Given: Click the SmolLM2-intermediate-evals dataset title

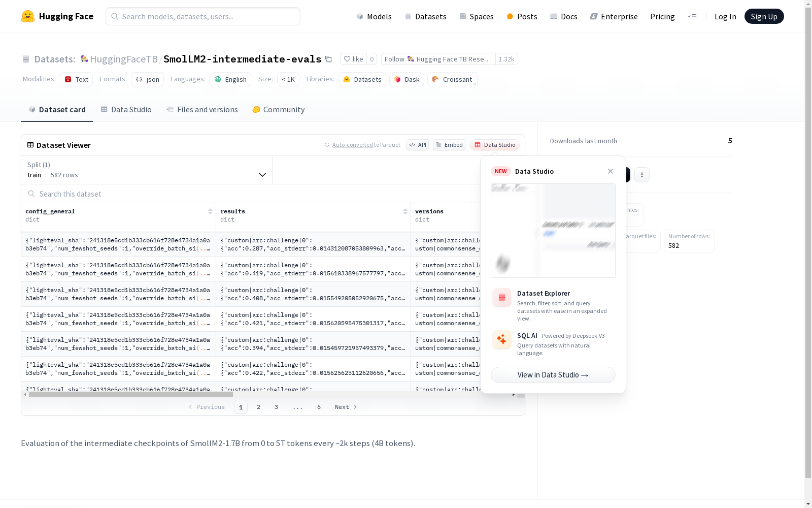Looking at the screenshot, I should 242,59.
